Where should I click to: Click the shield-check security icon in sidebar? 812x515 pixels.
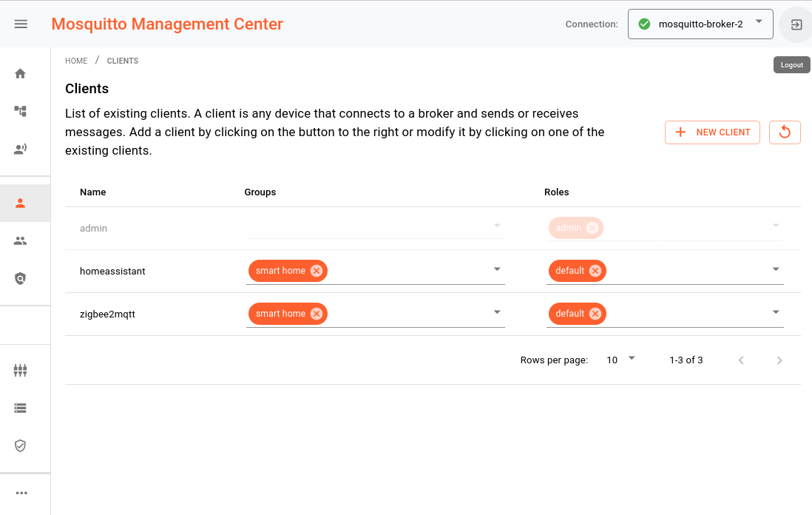pyautogui.click(x=20, y=445)
